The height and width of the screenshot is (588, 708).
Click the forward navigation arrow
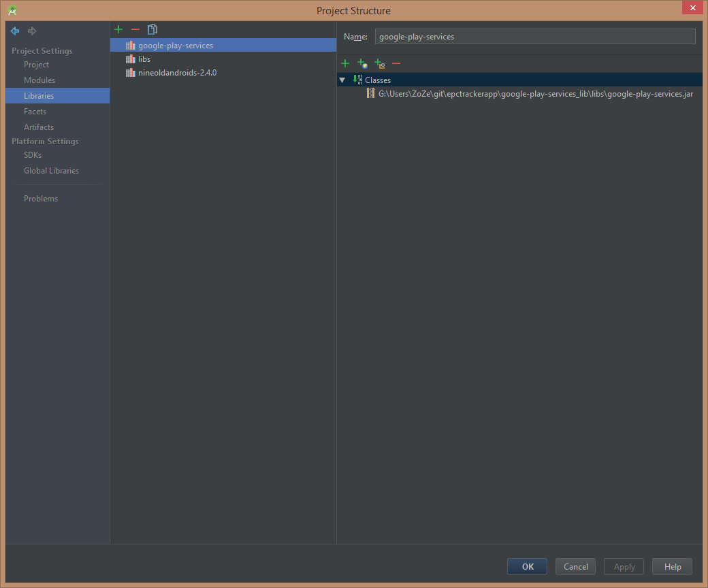pos(32,31)
